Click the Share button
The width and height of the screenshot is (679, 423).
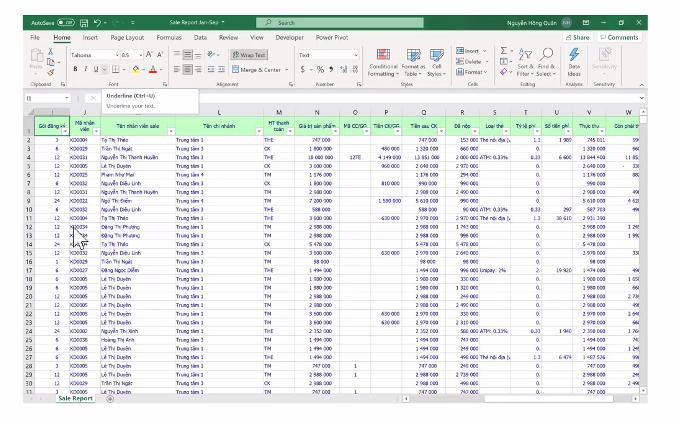pos(578,38)
